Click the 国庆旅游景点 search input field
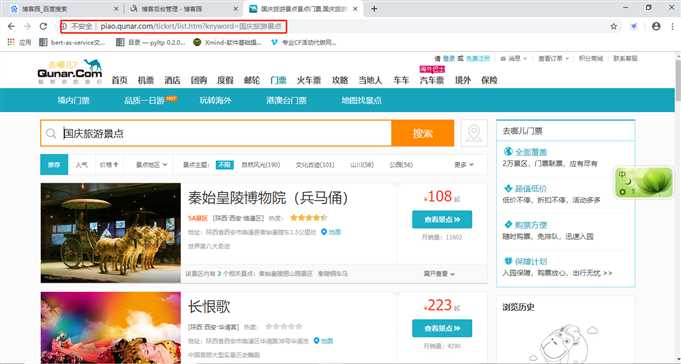The width and height of the screenshot is (681, 364). point(217,133)
